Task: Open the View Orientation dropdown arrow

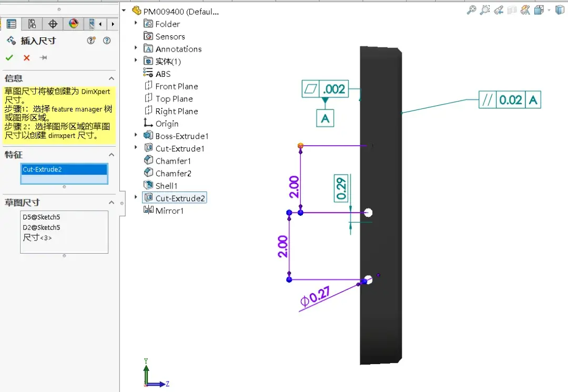Action: [549, 10]
